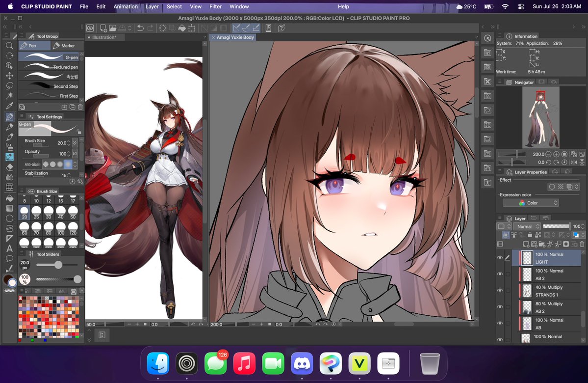Select the First Step brush
This screenshot has width=588, height=383.
(x=49, y=96)
